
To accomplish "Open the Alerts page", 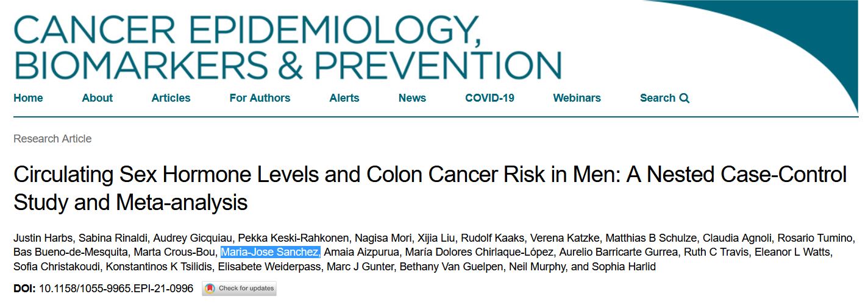I will click(344, 98).
